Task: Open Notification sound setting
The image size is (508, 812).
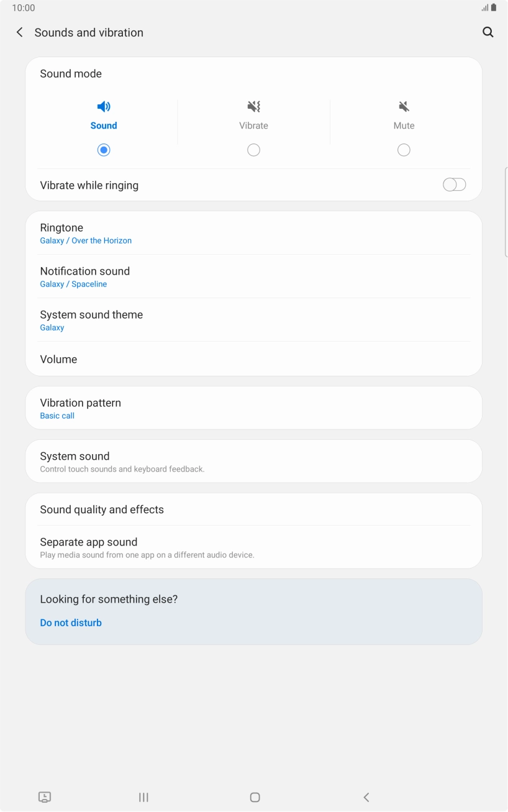Action: coord(253,276)
